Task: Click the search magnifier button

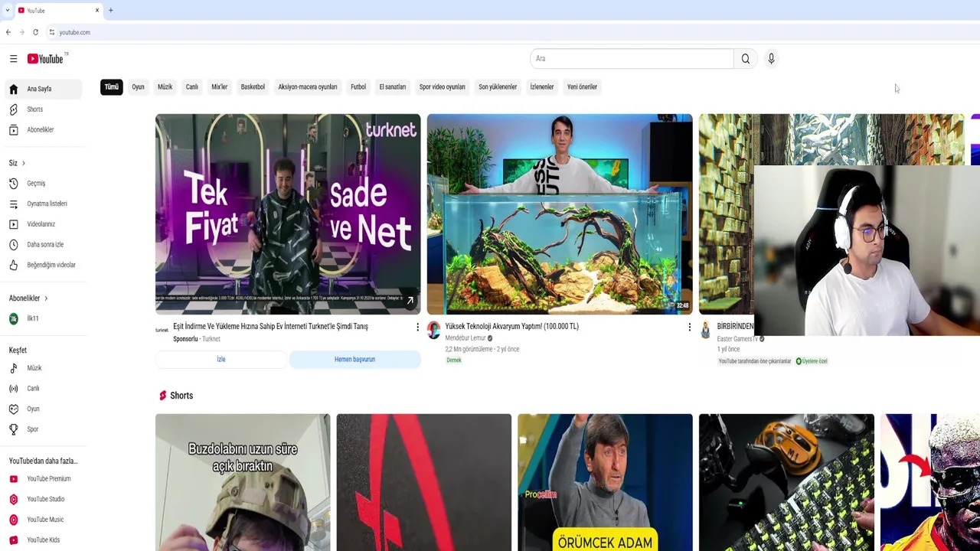Action: (745, 59)
